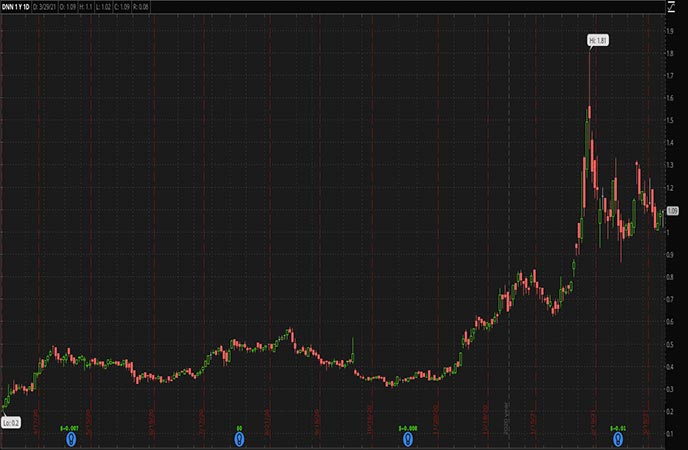Click the H: 1.1 high value
The width and height of the screenshot is (688, 450).
pos(86,7)
